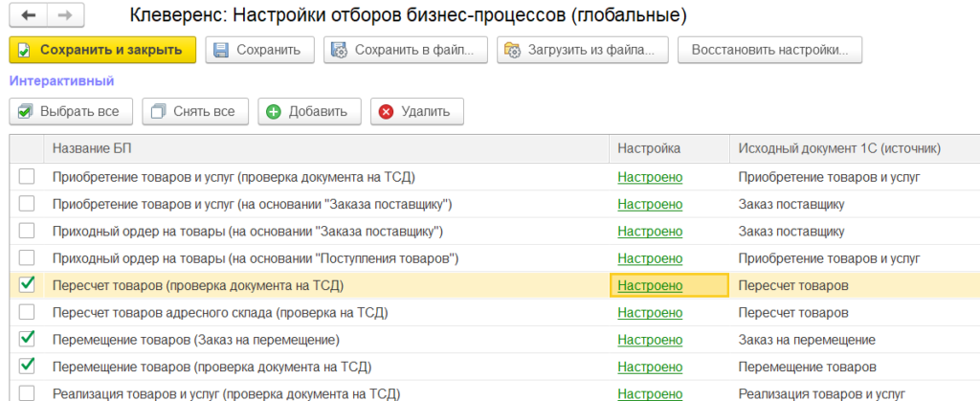Click Restore settings button

click(x=769, y=50)
